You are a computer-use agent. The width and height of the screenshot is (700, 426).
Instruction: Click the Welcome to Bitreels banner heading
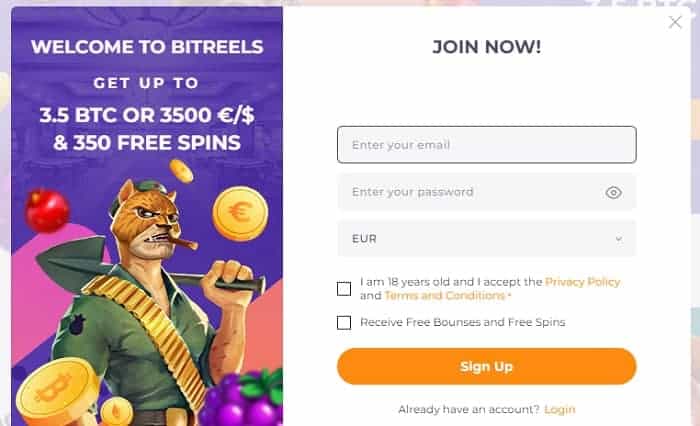[147, 47]
